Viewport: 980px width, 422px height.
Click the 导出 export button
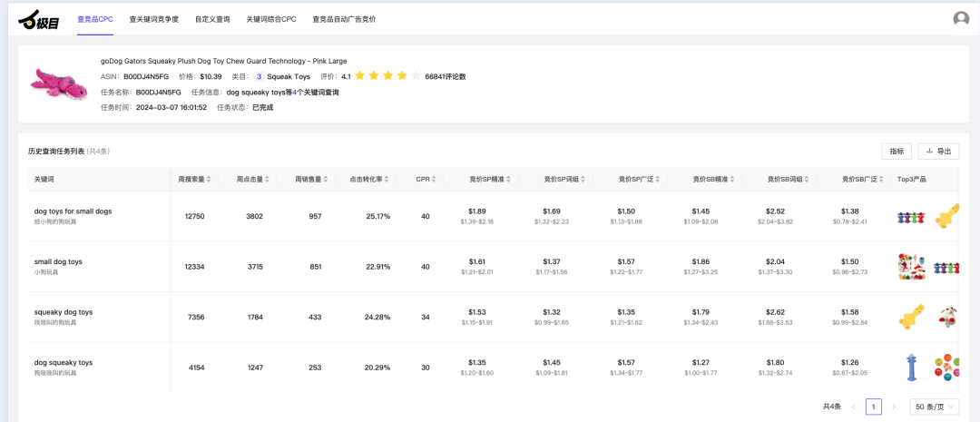tap(938, 152)
